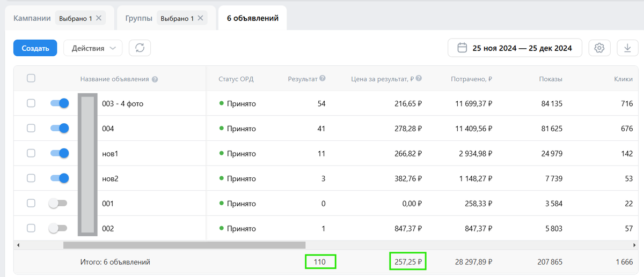This screenshot has width=644, height=277.
Task: Sort by Показы column header
Action: (x=551, y=79)
